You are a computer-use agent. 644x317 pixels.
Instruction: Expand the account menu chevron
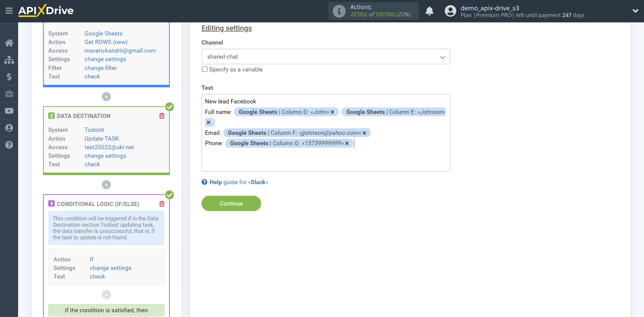635,11
